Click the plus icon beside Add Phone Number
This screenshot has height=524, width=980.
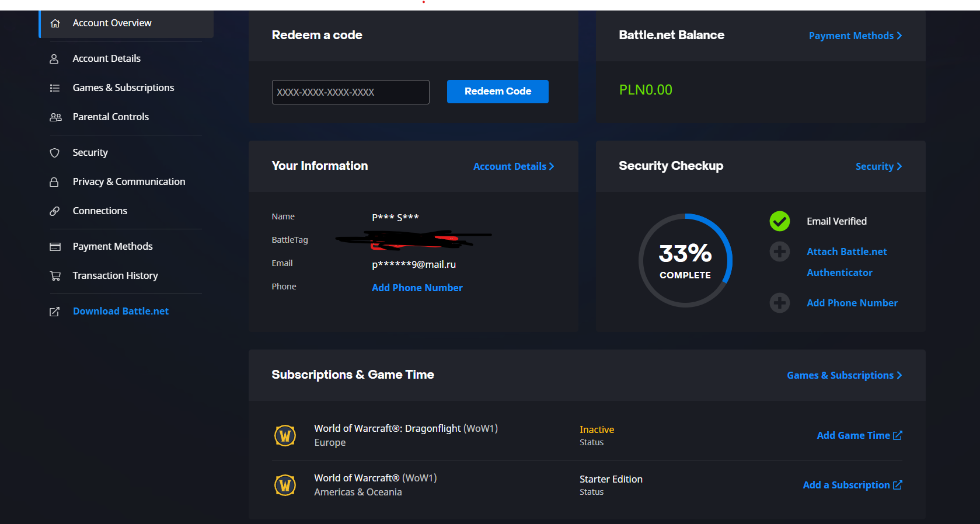[x=780, y=303]
